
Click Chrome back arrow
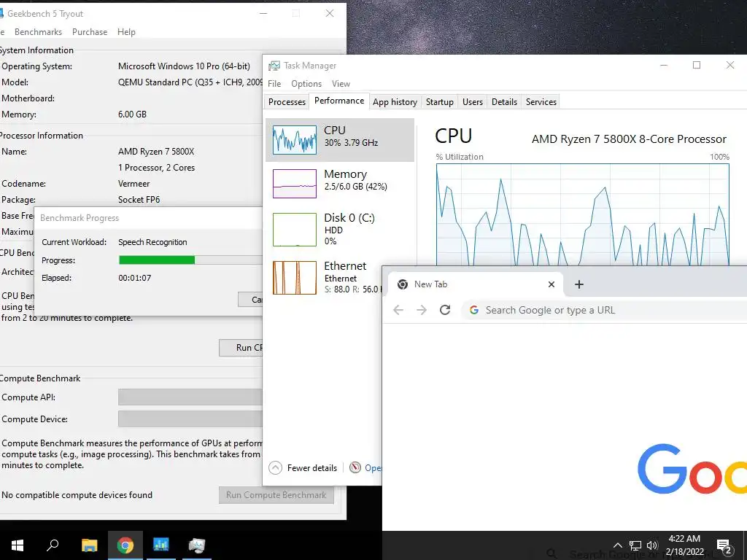(398, 310)
